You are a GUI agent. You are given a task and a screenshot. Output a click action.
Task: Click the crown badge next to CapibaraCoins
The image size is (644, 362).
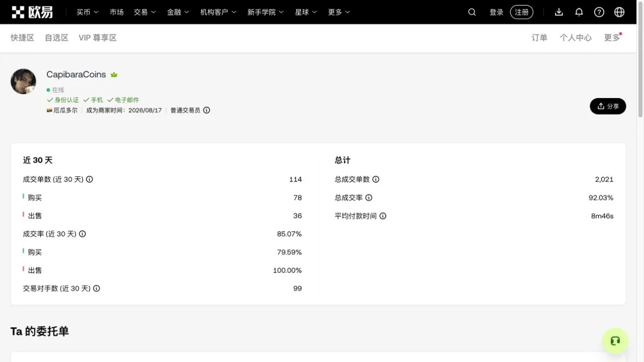click(114, 75)
